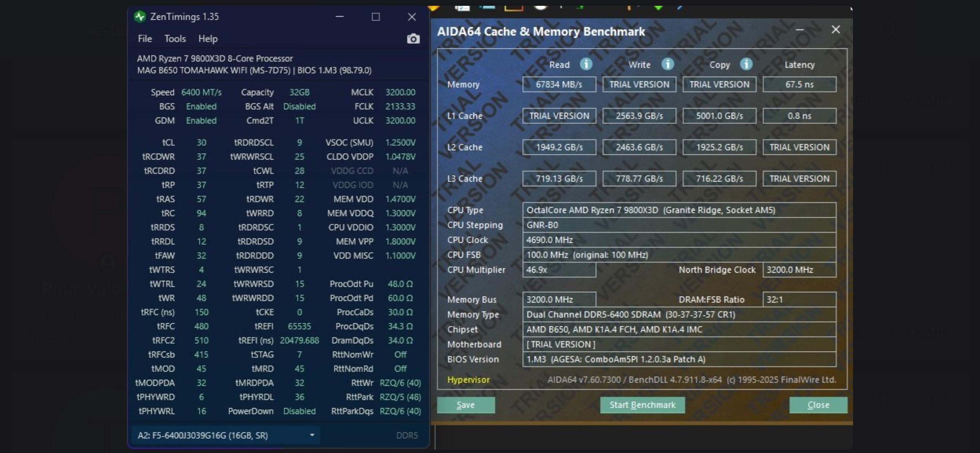
Task: Open the File menu in ZenTimings
Action: (145, 39)
